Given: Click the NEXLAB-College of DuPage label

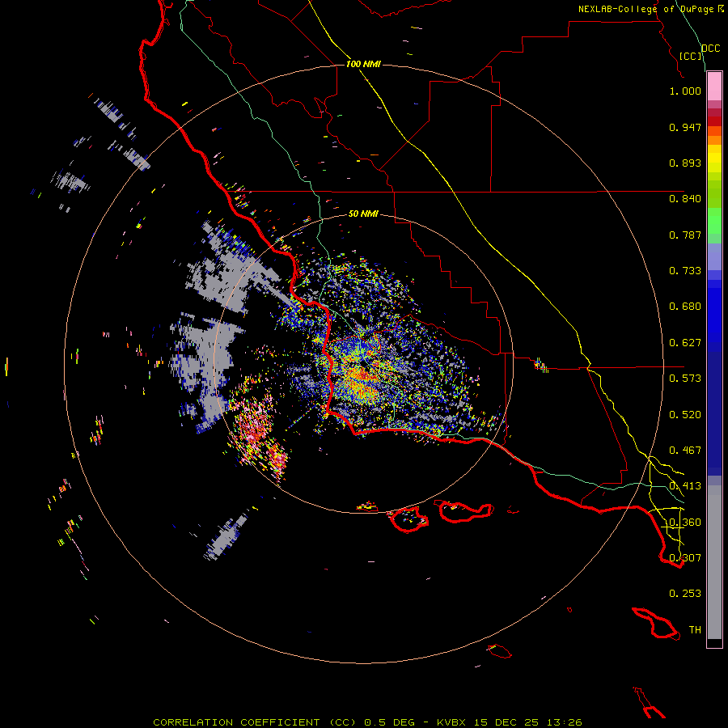Looking at the screenshot, I should (646, 9).
